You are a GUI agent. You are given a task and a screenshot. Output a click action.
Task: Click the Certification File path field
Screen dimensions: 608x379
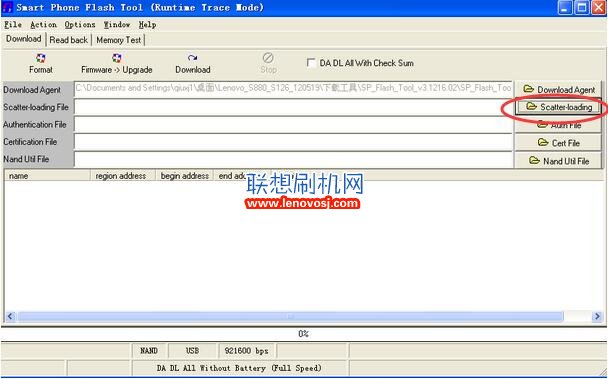[x=294, y=142]
